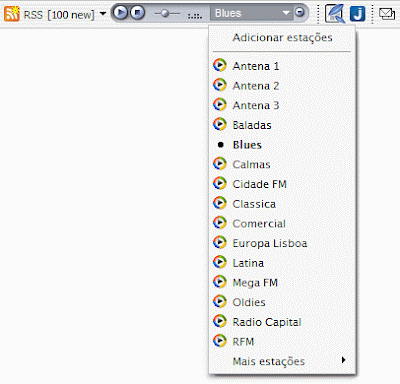Click the media icon beside RFM
Image resolution: width=400 pixels, height=384 pixels.
point(220,341)
